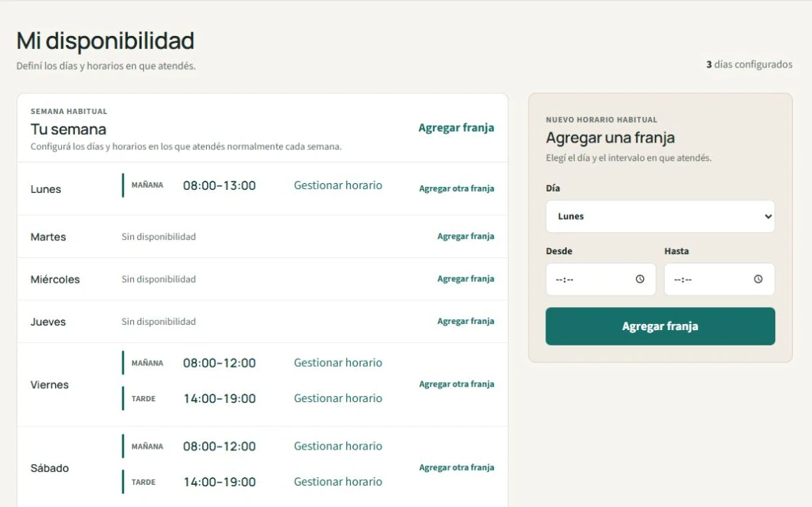The height and width of the screenshot is (507, 812).
Task: Open the clock picker in the Hasta field
Action: (758, 279)
